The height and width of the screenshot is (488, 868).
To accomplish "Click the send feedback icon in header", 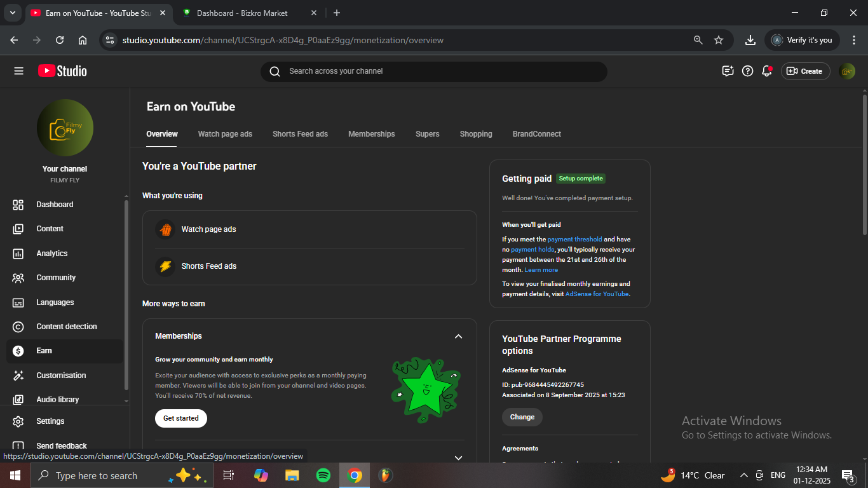I will [728, 71].
